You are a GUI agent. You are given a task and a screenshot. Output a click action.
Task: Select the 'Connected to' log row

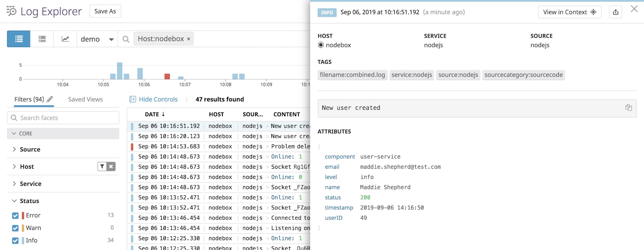pos(219,218)
